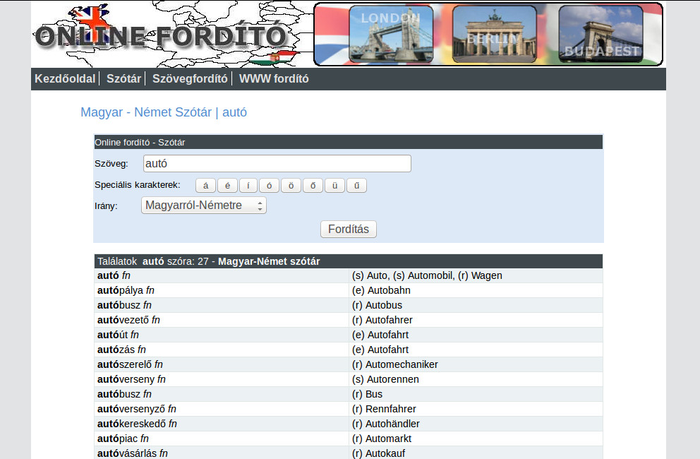Open the Berlin Brandenburg Gate thumbnail
Screen dimensions: 700x459
pyautogui.click(x=494, y=34)
